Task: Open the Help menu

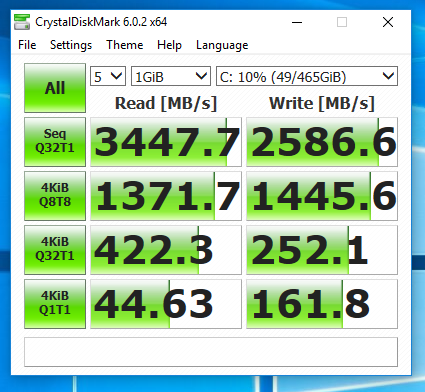Action: [169, 45]
